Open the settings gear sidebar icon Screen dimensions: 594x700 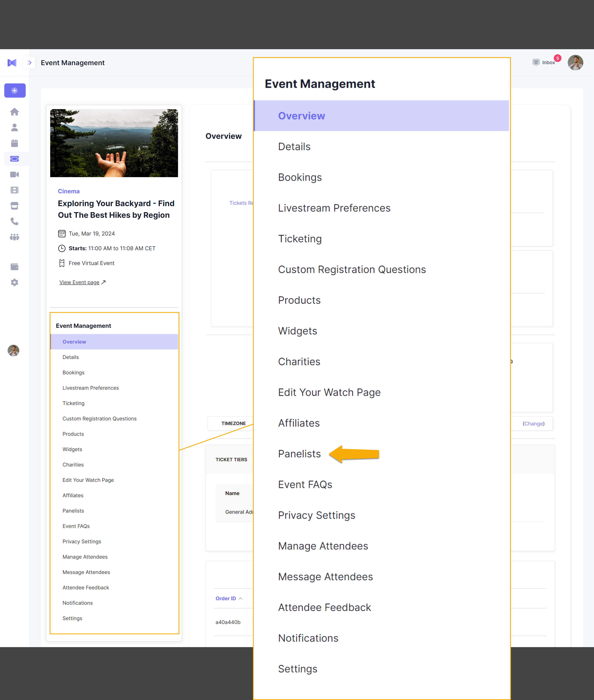[x=14, y=282]
